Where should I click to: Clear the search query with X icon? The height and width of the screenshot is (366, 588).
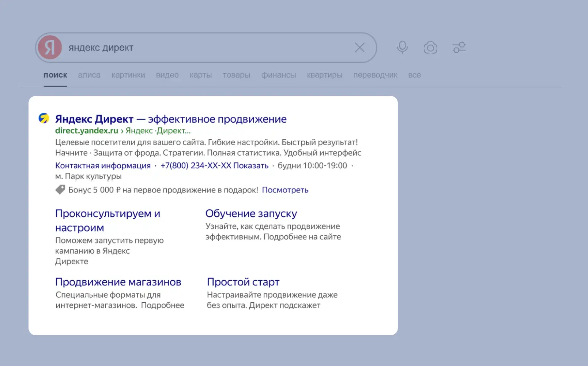click(360, 48)
